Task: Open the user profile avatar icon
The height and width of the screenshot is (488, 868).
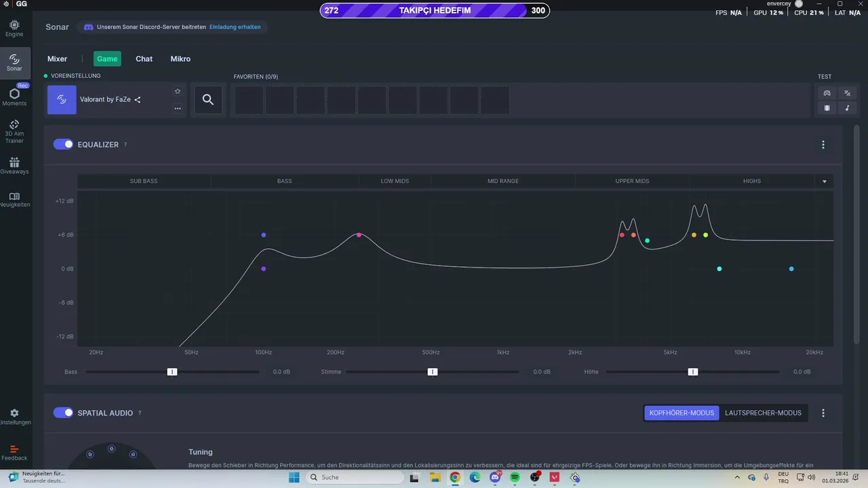Action: point(799,4)
